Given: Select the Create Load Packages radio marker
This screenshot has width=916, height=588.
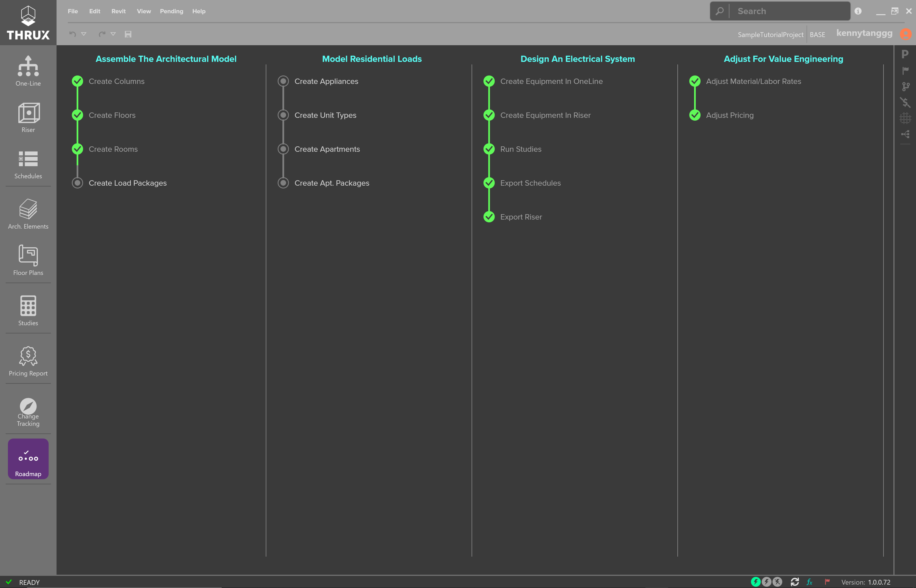Looking at the screenshot, I should pos(77,183).
